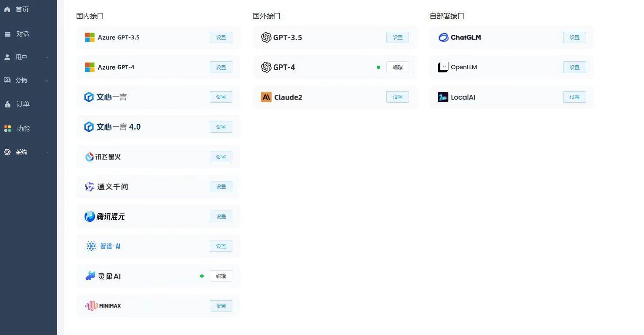Click 设置 for 腾讯混元
The image size is (644, 335).
click(x=221, y=216)
